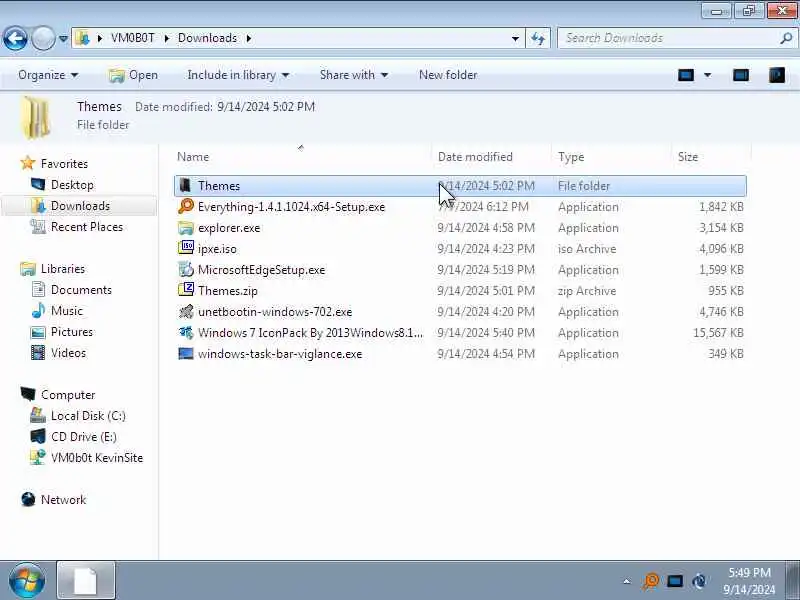Expand arrow after Downloads breadcrumb
This screenshot has height=600, width=800.
[248, 38]
